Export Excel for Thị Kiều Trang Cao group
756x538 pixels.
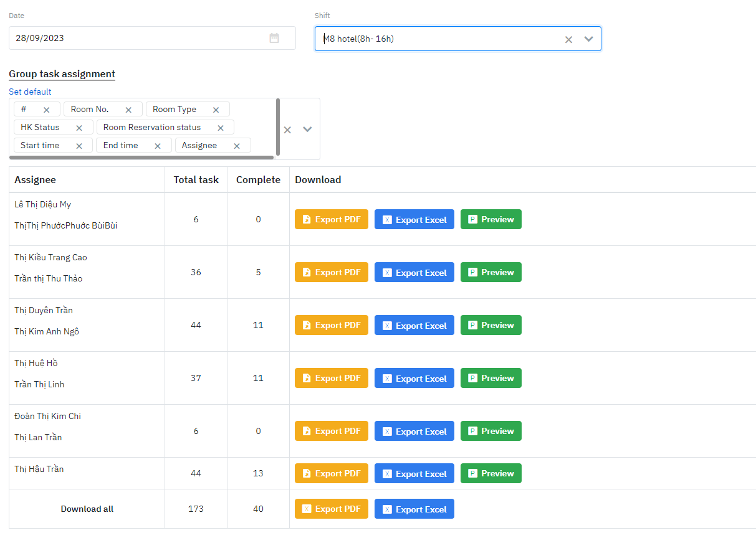coord(414,272)
